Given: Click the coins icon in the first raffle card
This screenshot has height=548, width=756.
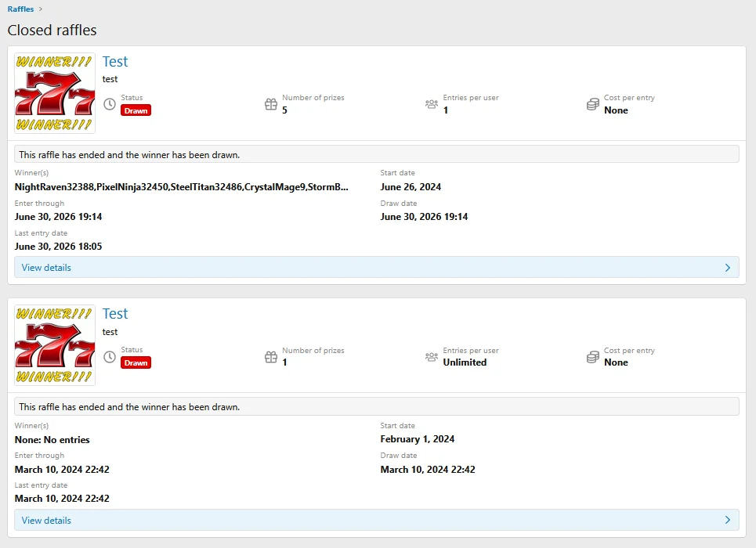Looking at the screenshot, I should click(x=592, y=104).
